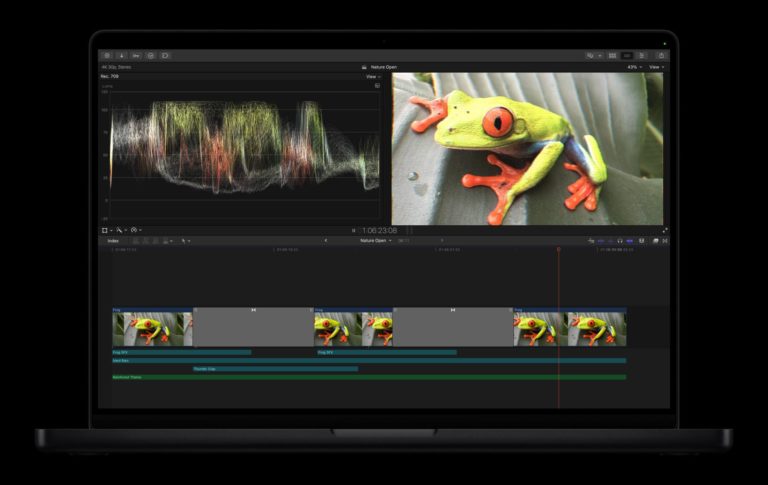
Task: Select the second Frog clip thumbnail
Action: [353, 329]
